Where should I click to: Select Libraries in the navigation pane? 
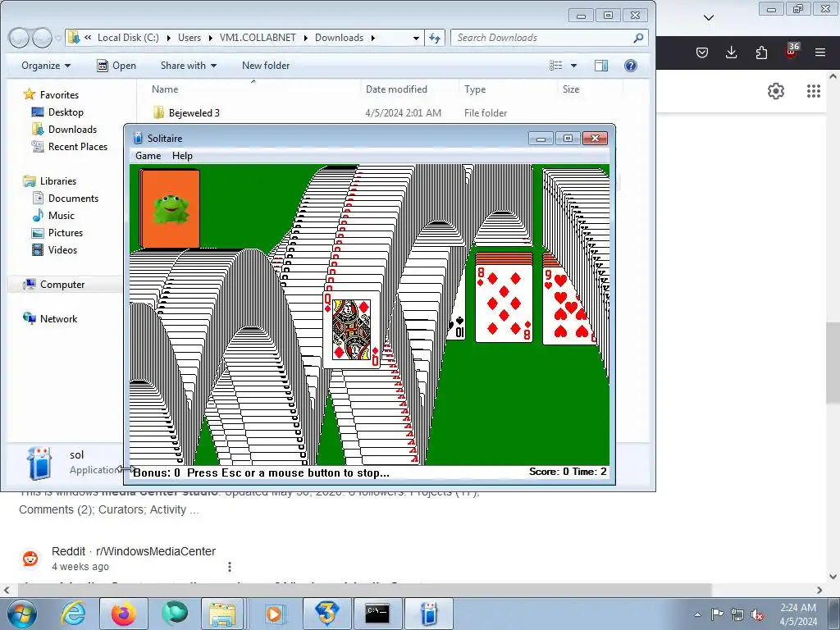click(x=58, y=181)
